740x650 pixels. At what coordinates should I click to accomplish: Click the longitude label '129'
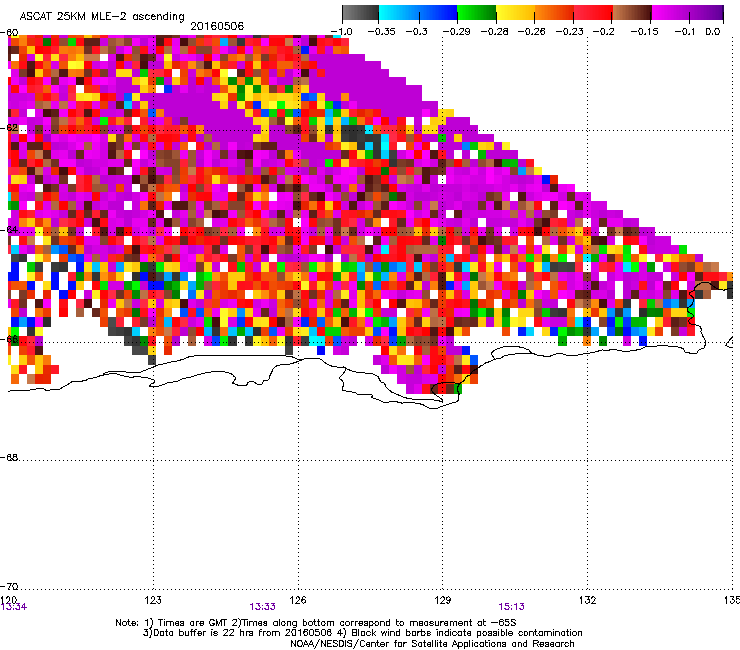pyautogui.click(x=443, y=600)
